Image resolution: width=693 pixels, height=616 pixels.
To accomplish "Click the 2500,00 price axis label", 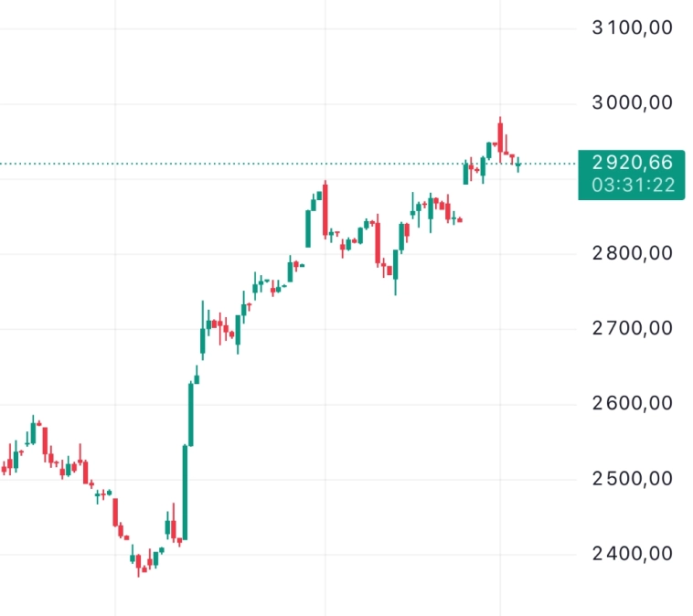I will [x=633, y=478].
